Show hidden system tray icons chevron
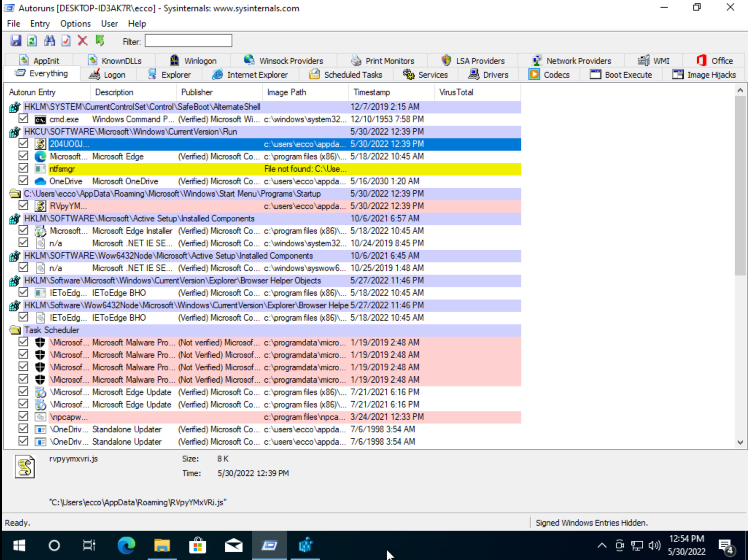 (602, 545)
